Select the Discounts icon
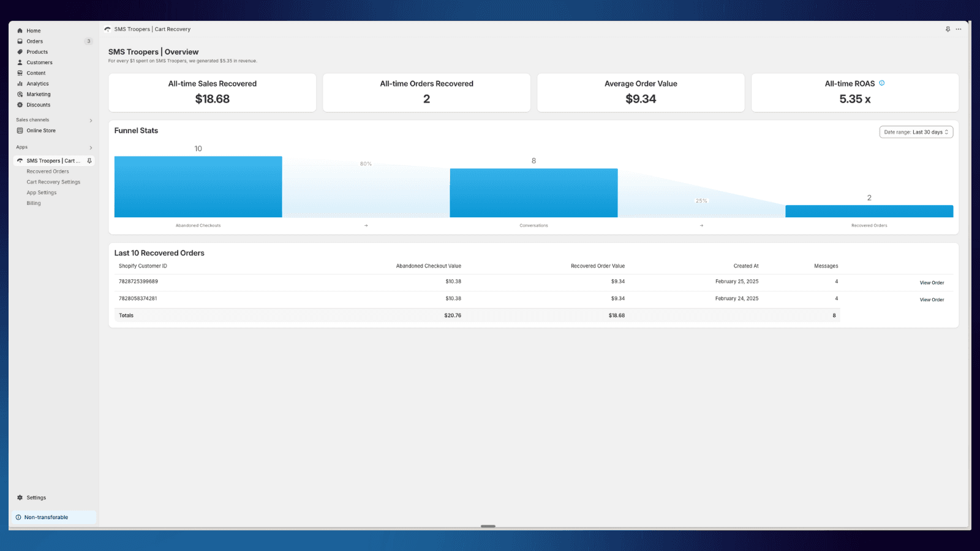This screenshot has width=980, height=551. tap(20, 105)
